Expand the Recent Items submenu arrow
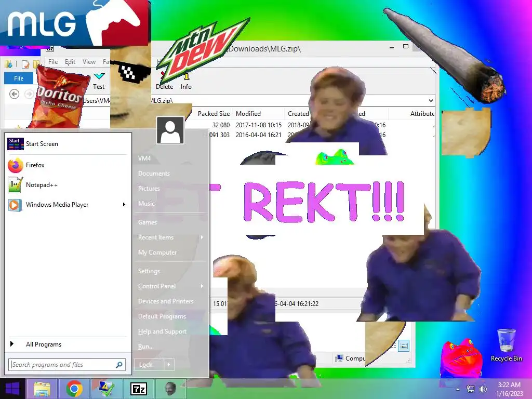Viewport: 532px width, 399px height. click(202, 237)
